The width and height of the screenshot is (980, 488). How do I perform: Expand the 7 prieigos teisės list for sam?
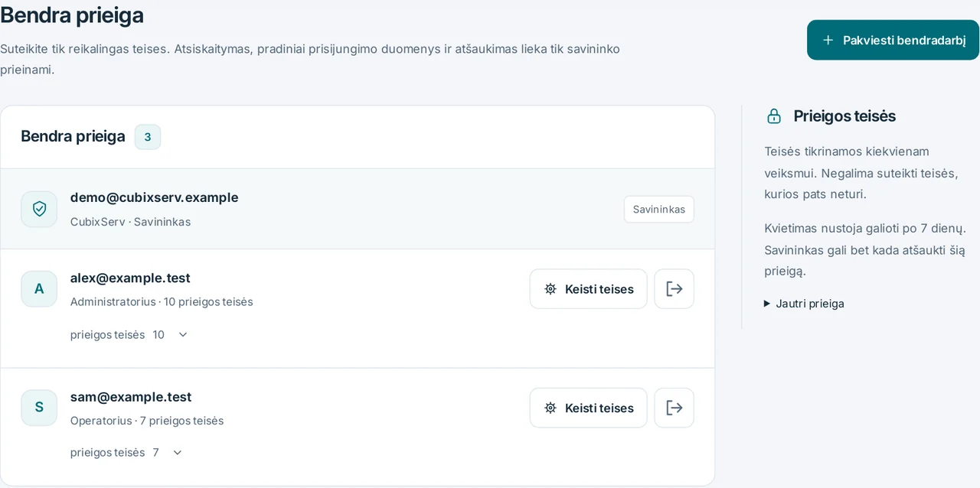(x=127, y=452)
